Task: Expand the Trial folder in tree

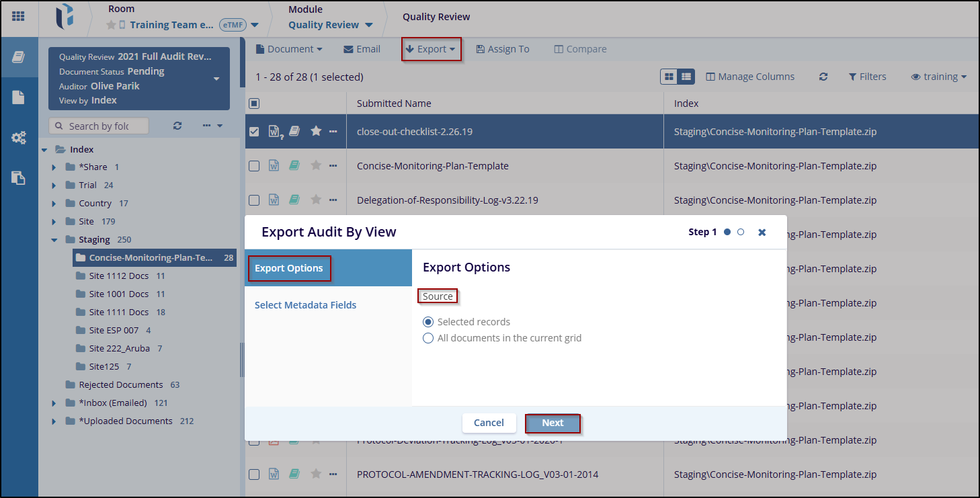Action: 54,185
